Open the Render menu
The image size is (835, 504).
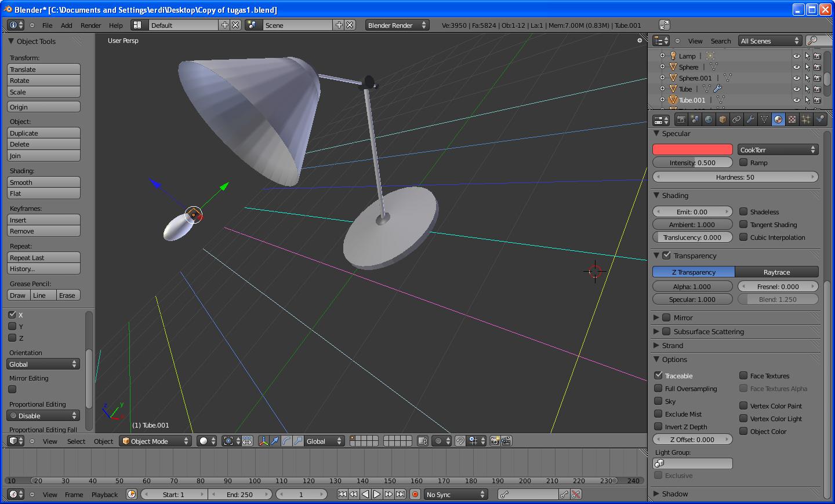[x=90, y=25]
